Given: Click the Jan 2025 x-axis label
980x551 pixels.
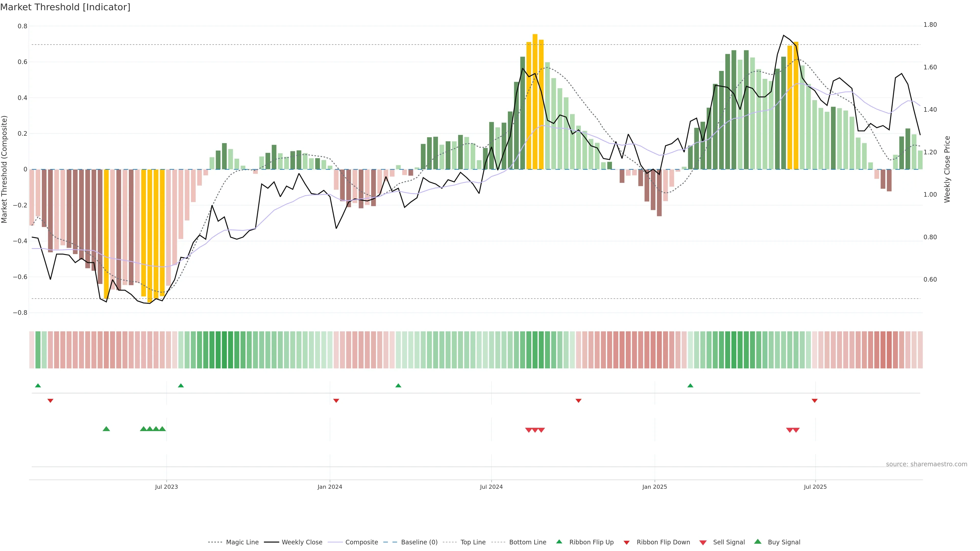Looking at the screenshot, I should click(x=654, y=487).
